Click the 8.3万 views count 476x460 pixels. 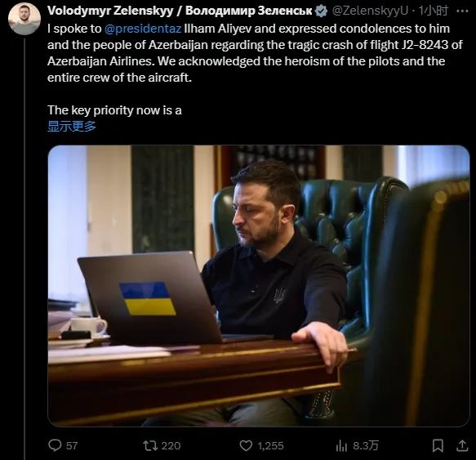(x=366, y=446)
